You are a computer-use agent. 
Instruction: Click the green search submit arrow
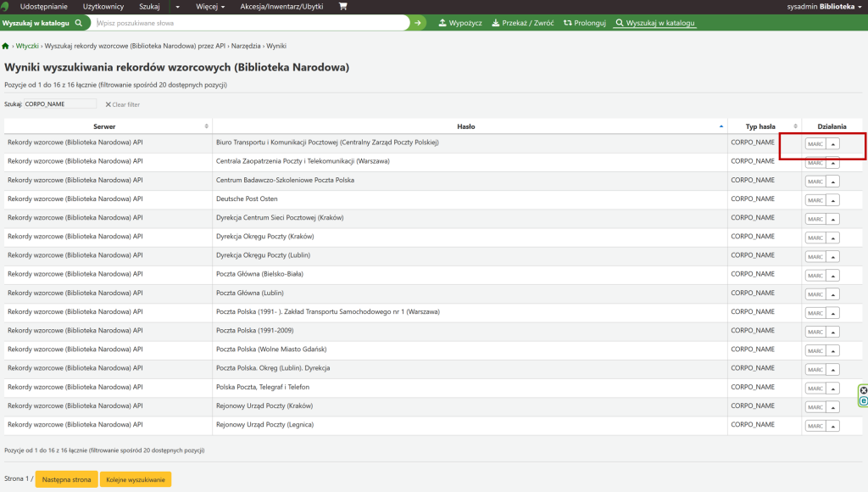417,23
